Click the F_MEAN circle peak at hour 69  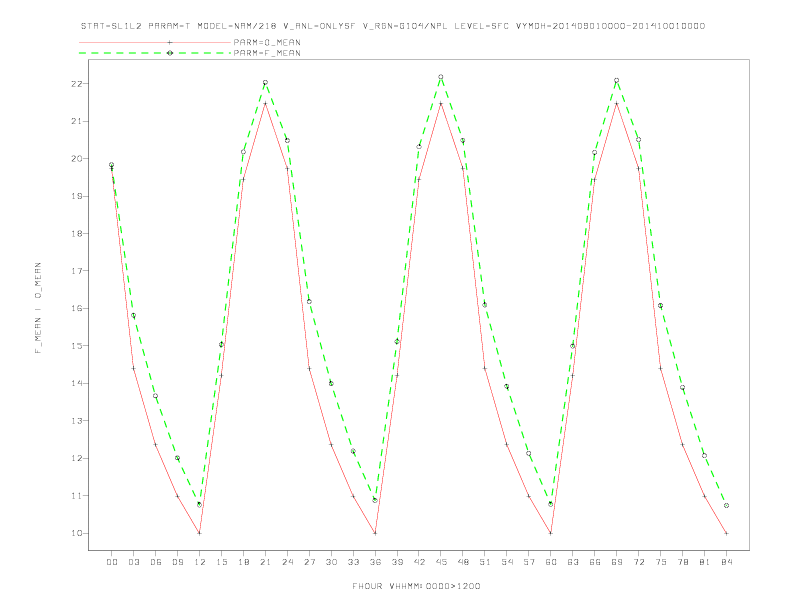tap(617, 80)
